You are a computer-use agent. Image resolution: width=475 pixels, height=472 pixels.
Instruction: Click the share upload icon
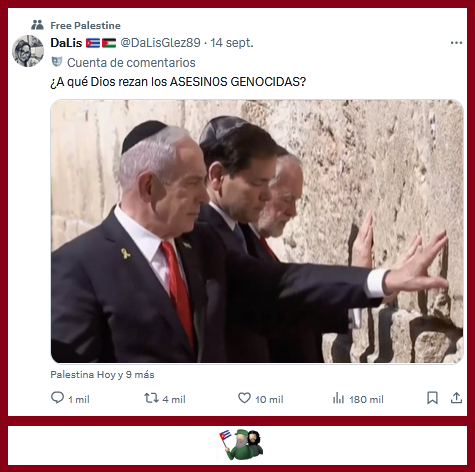456,398
